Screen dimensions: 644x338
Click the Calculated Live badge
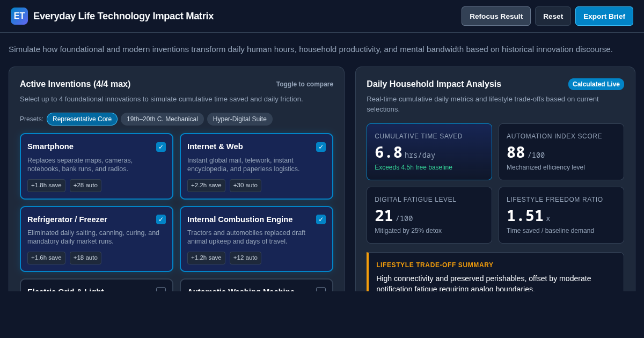click(596, 84)
